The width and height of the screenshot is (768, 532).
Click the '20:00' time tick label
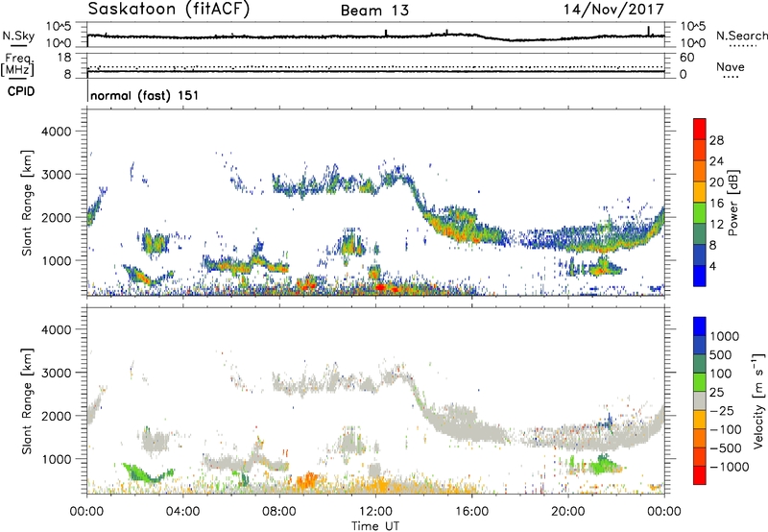[567, 512]
